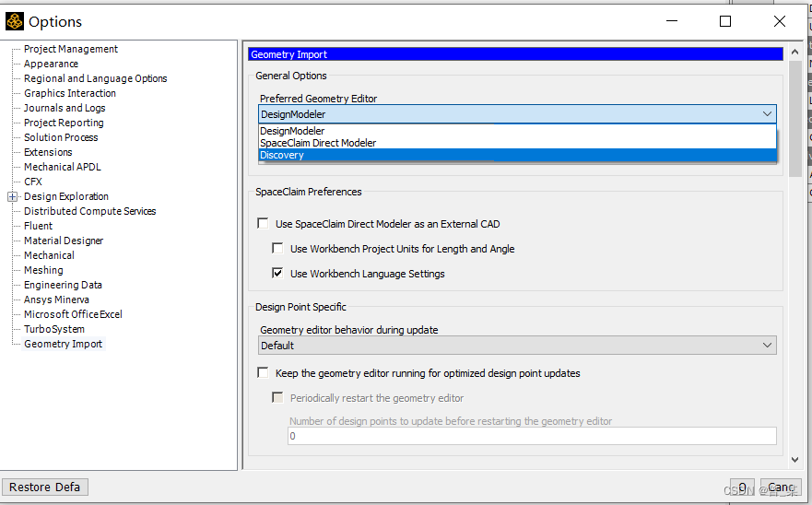The width and height of the screenshot is (812, 505).
Task: Open Geometry editor behavior during update dropdown
Action: [517, 346]
